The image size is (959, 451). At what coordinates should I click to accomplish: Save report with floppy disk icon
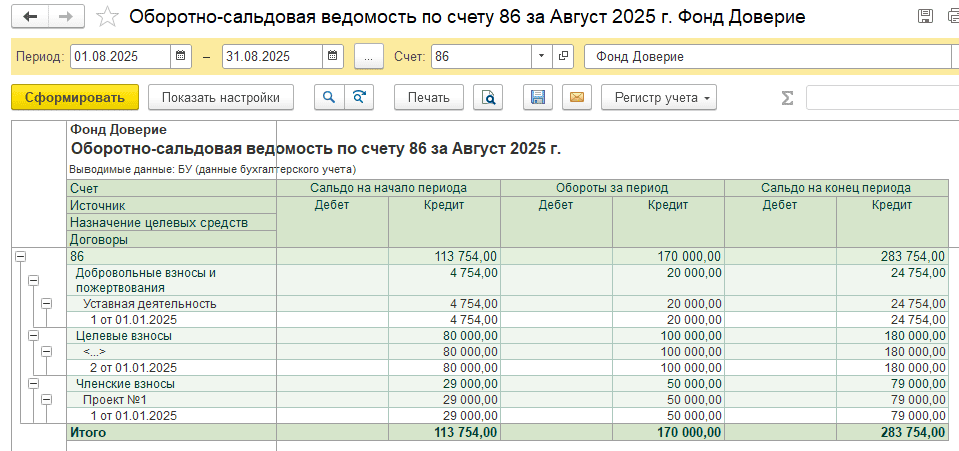tap(538, 97)
